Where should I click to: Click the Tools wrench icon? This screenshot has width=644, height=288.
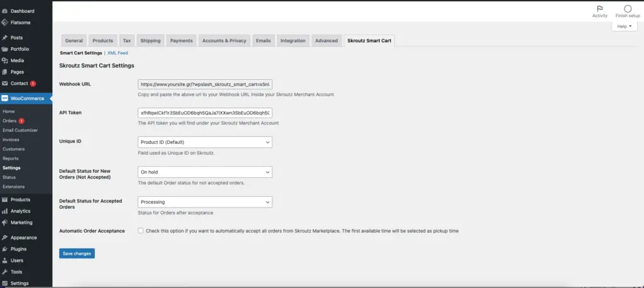pos(4,272)
